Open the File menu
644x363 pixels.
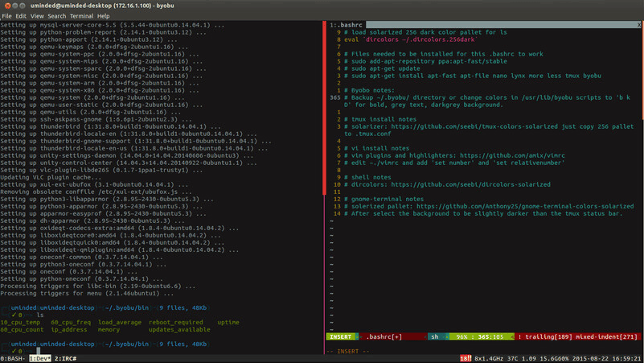(x=6, y=16)
